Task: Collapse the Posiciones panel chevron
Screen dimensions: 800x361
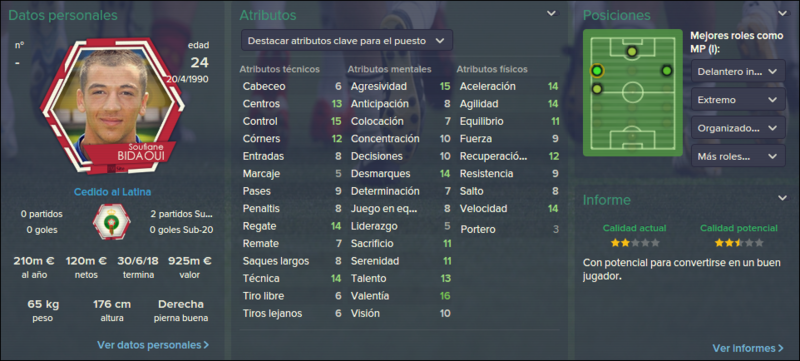Action: coord(783,13)
